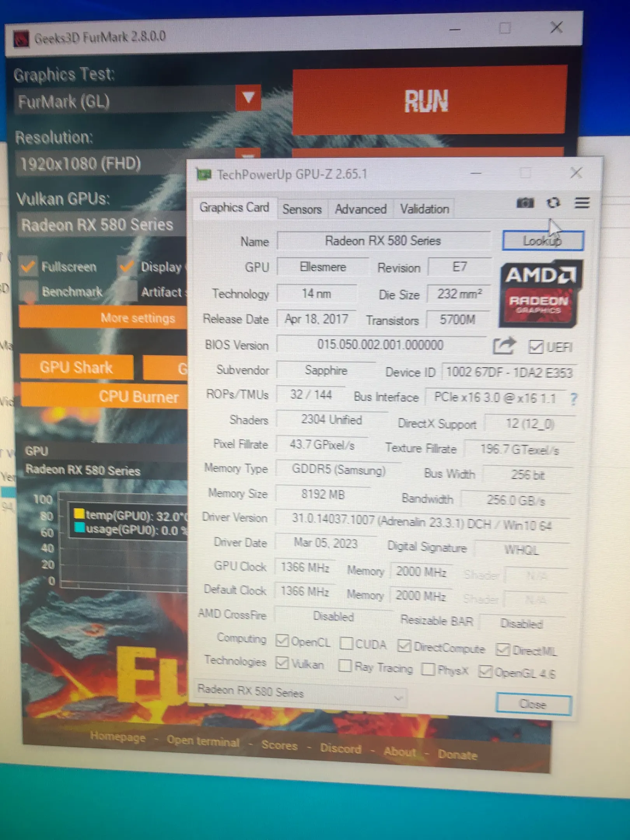Toggle the OpenCL checkbox
This screenshot has height=840, width=630.
tap(282, 640)
